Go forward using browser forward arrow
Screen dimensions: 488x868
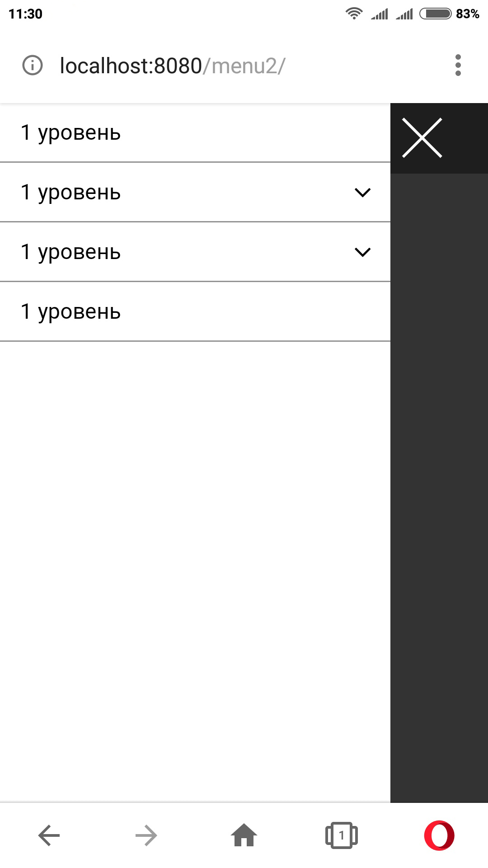[x=146, y=835]
